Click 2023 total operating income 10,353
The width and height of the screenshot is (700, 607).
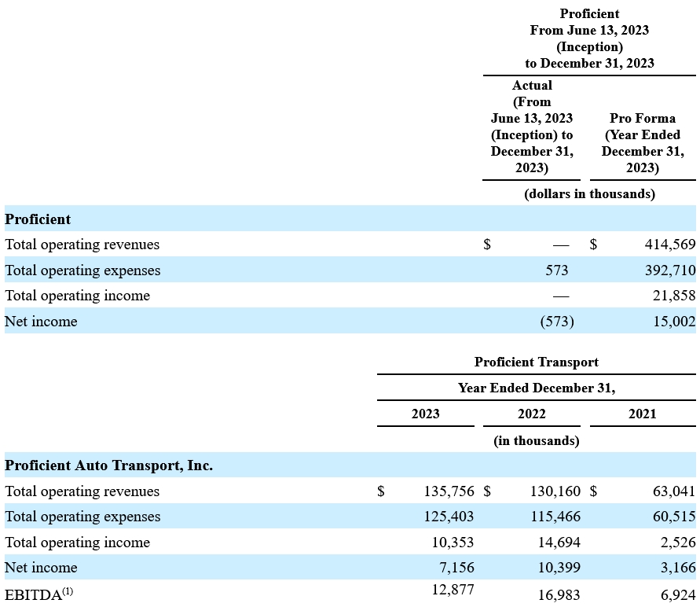tap(453, 543)
